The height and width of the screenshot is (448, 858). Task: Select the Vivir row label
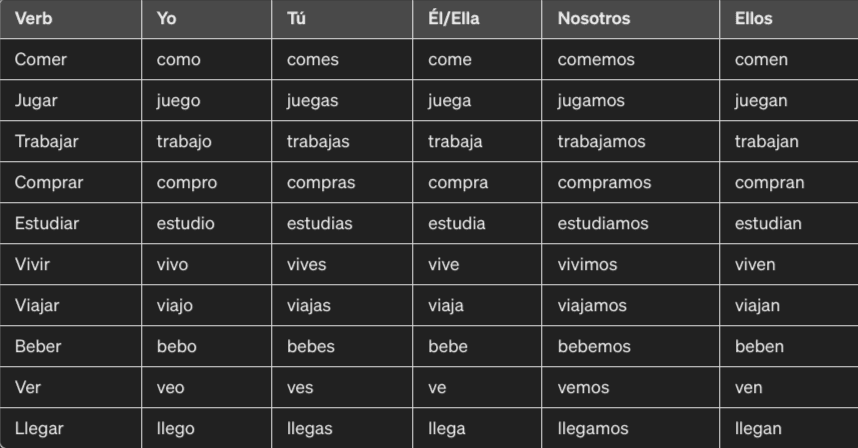32,265
